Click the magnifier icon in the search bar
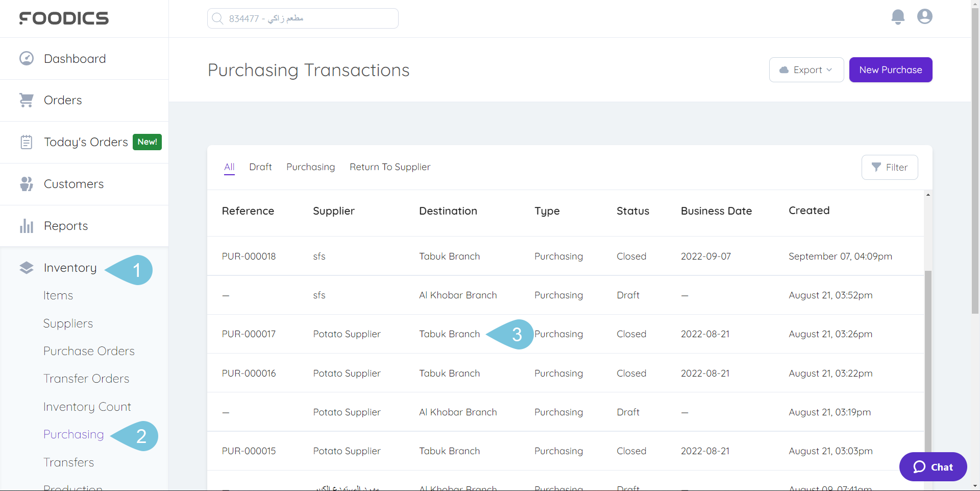980x491 pixels. [x=218, y=18]
